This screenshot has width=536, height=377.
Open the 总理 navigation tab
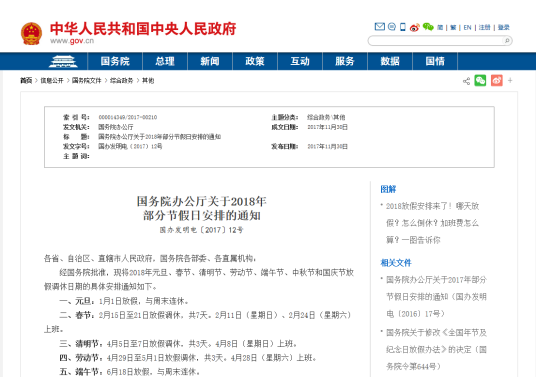click(x=165, y=62)
